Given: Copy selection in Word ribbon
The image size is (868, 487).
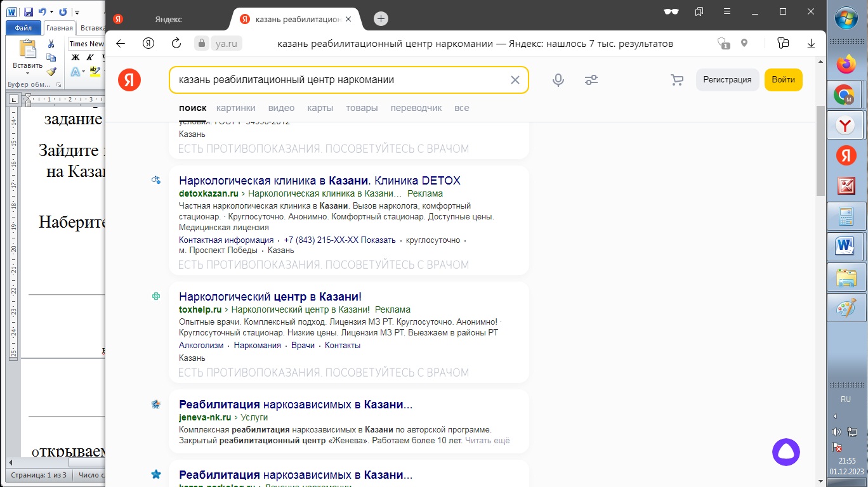Looking at the screenshot, I should click(x=51, y=58).
